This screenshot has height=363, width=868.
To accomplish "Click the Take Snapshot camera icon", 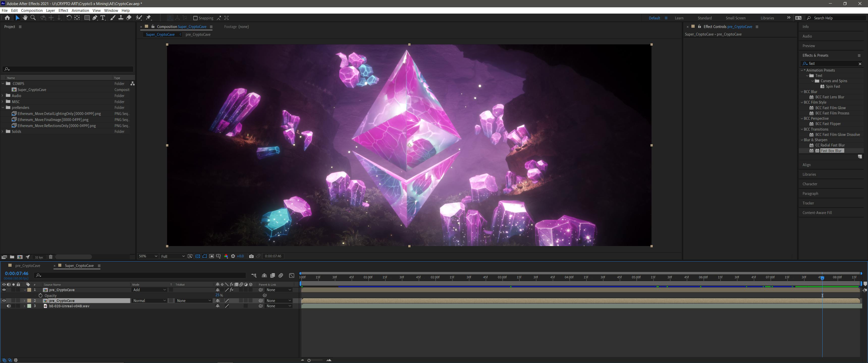I will click(x=251, y=256).
